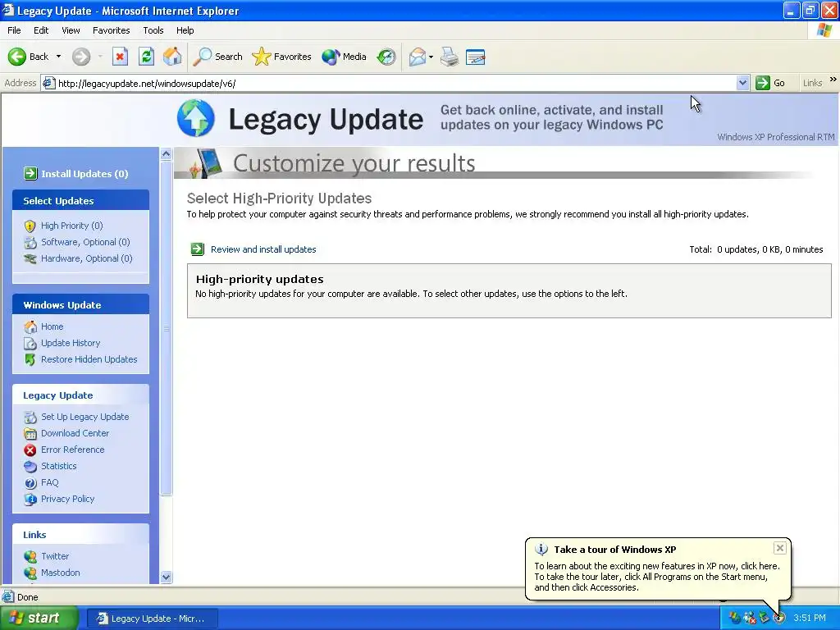Image resolution: width=840 pixels, height=630 pixels.
Task: Click the Start button
Action: click(x=39, y=619)
